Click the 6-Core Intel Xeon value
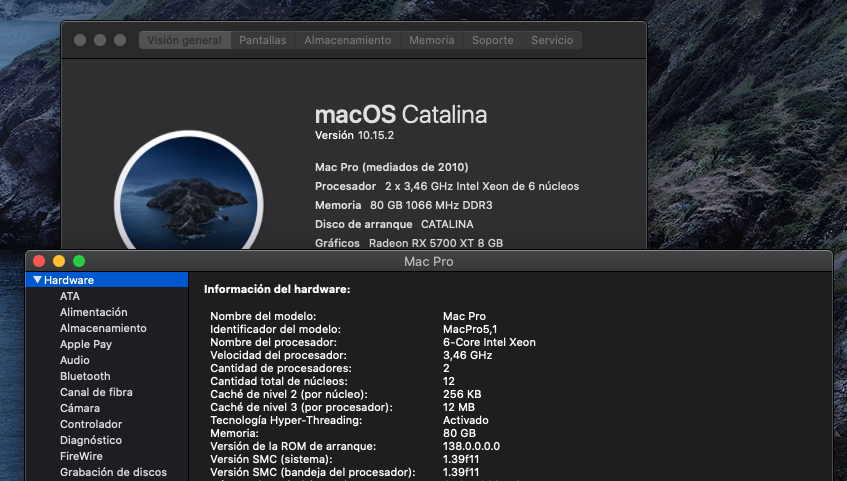This screenshot has width=847, height=481. click(x=489, y=342)
